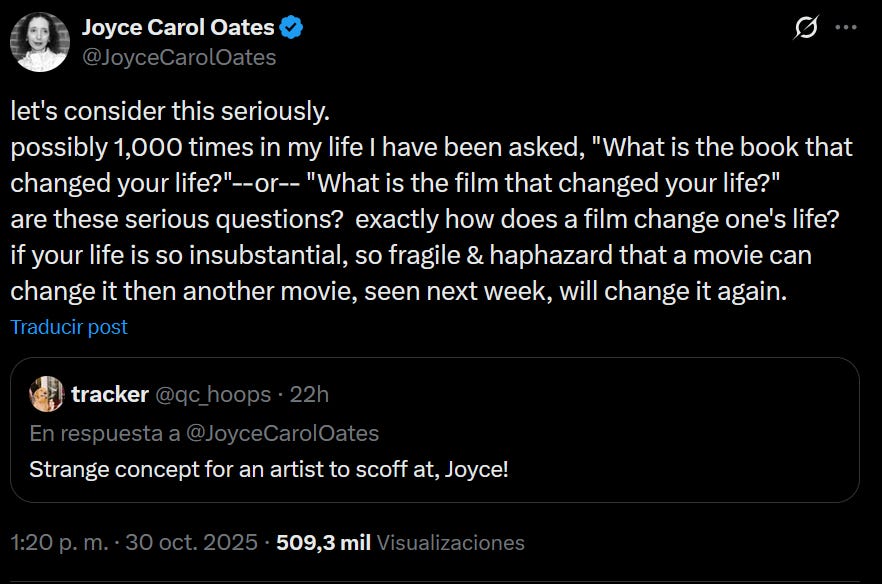Click the @JoyceCarolOates handle below the name

(x=179, y=58)
